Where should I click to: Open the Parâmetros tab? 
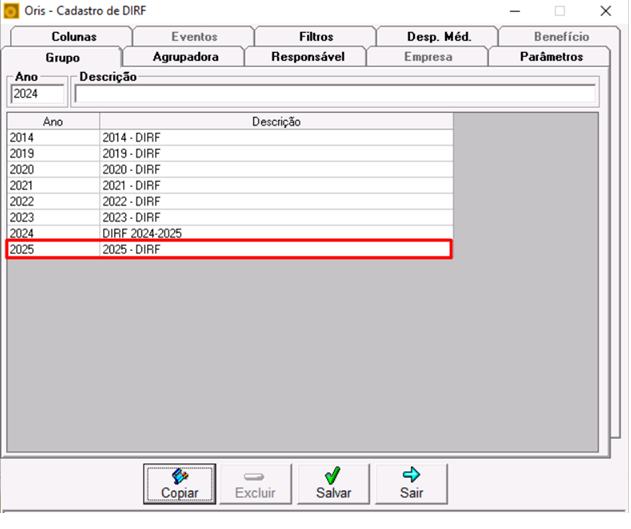point(550,57)
